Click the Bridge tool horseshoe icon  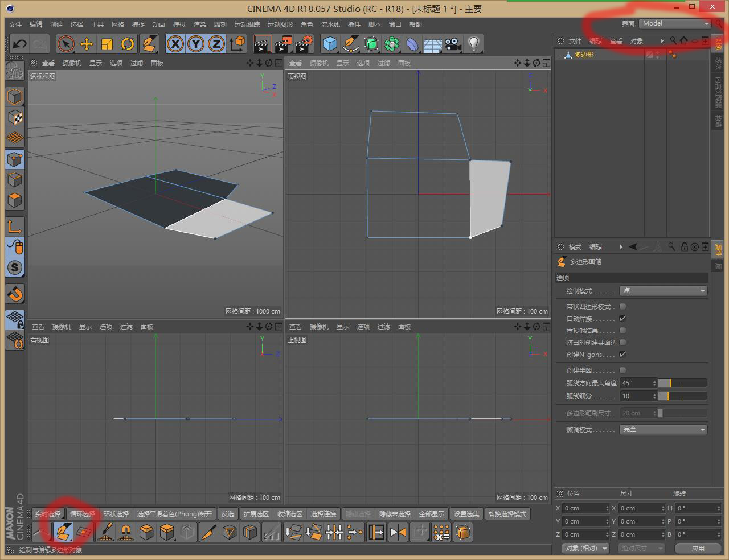tap(126, 533)
